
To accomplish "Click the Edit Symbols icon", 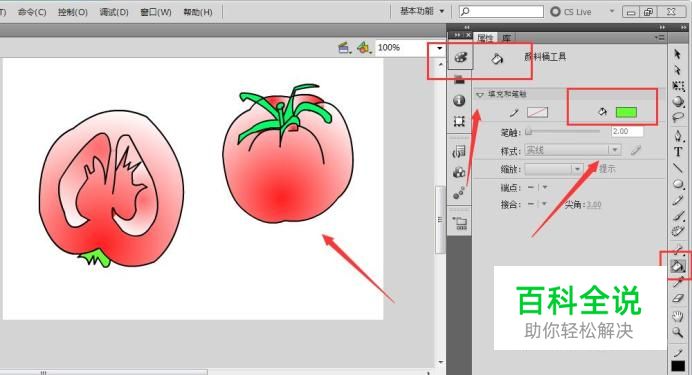I will (x=363, y=48).
